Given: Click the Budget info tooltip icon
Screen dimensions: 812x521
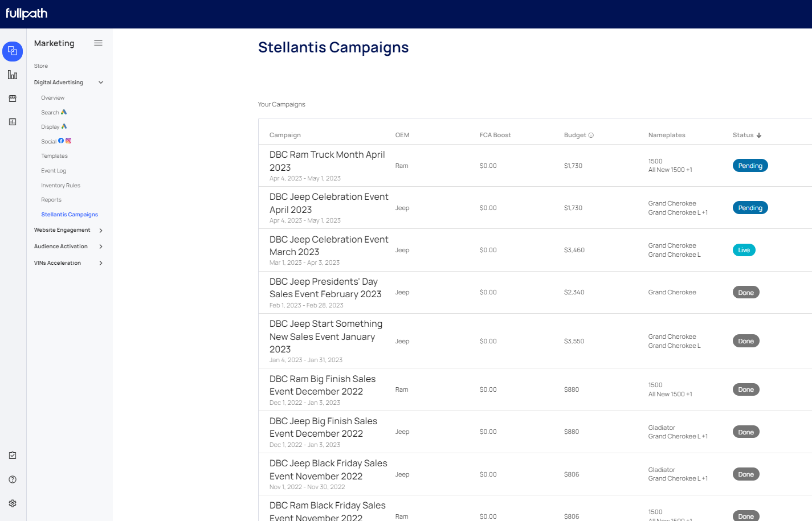Looking at the screenshot, I should [590, 135].
